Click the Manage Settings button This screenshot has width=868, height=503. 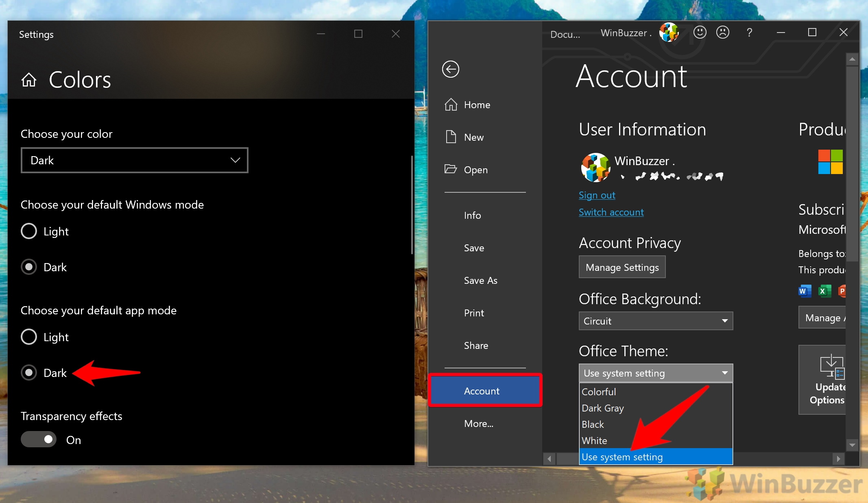pos(622,267)
